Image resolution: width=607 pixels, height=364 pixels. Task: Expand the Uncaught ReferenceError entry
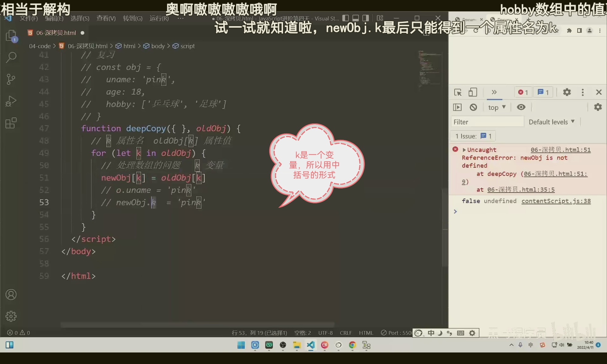tap(464, 150)
